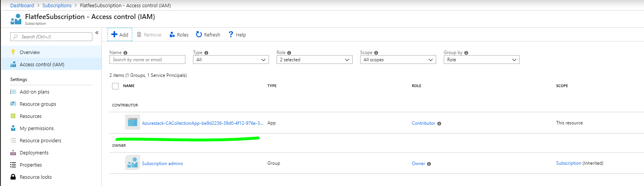The height and width of the screenshot is (186, 644).
Task: Open the Subscription (Inherited) scope link
Action: pos(569,163)
